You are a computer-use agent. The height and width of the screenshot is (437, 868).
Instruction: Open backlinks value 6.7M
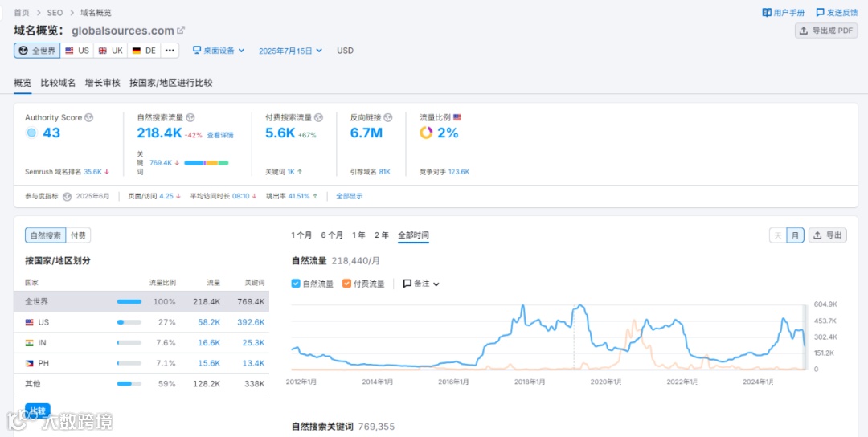[x=366, y=133]
